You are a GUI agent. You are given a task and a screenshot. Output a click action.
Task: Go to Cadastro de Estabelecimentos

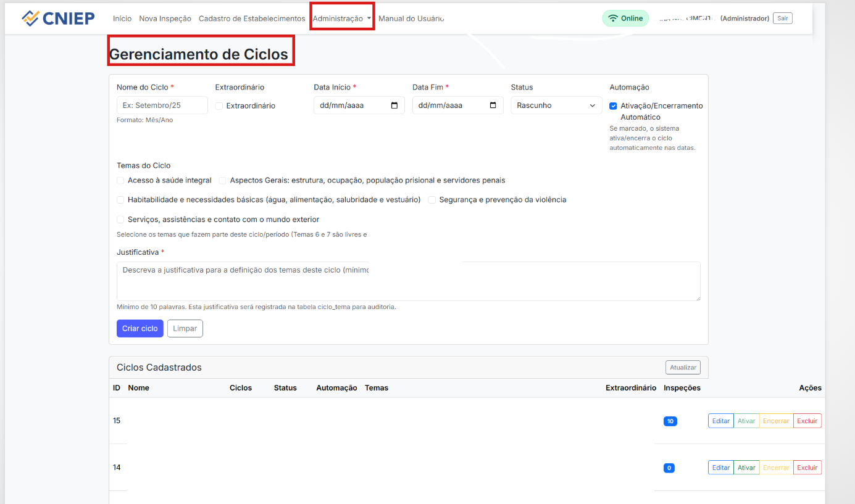(x=252, y=19)
